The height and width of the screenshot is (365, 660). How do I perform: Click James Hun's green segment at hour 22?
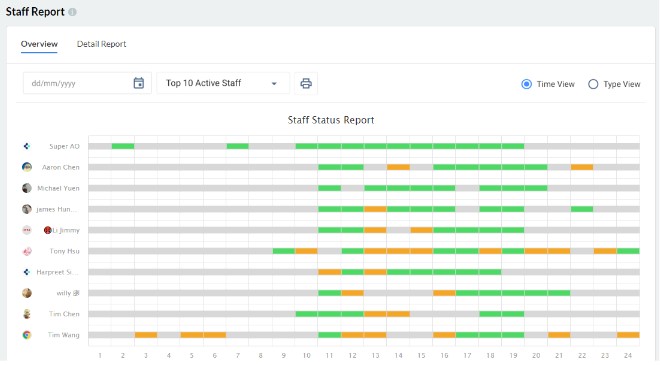point(582,209)
